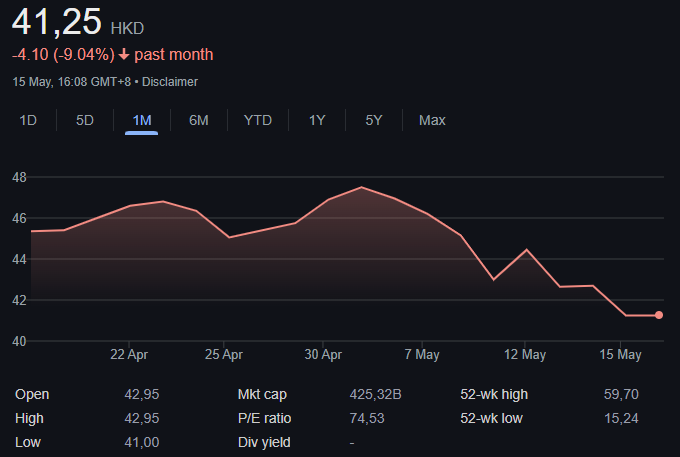Click the 30 Apr axis date
Viewport: 680px width, 457px height.
click(x=323, y=355)
